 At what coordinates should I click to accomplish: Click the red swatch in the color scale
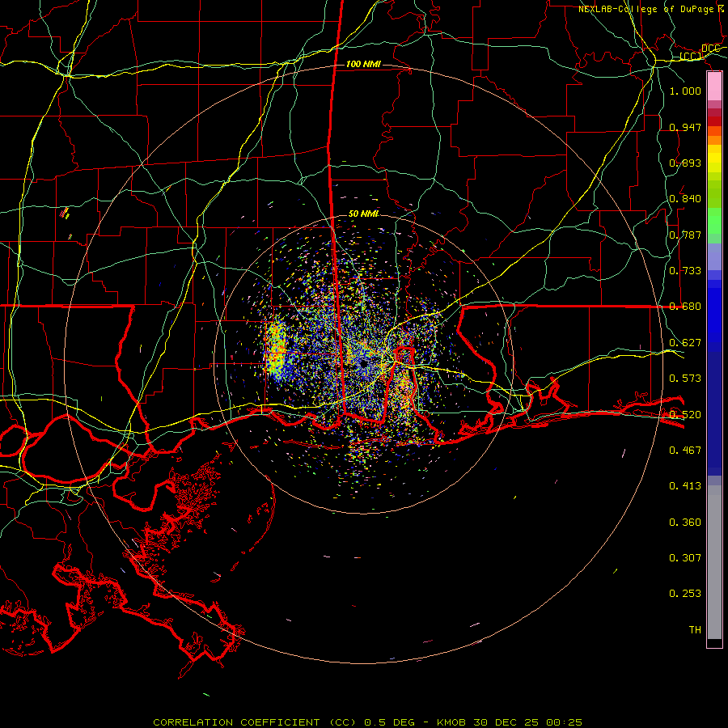tap(714, 121)
